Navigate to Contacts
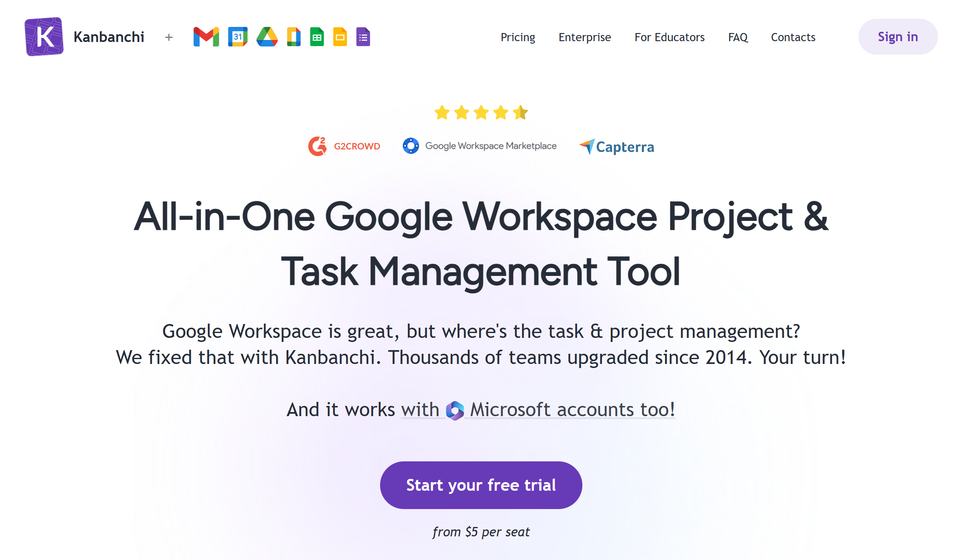This screenshot has height=560, width=960. pos(793,37)
